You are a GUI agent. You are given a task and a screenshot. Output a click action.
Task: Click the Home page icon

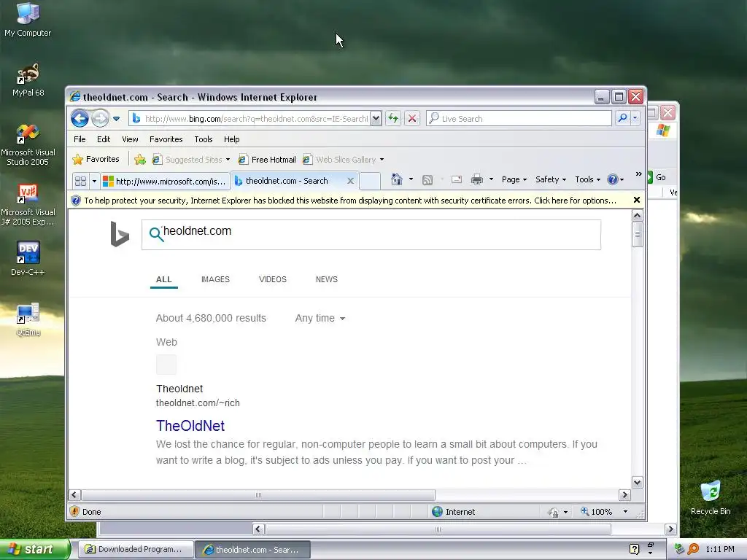pos(396,179)
